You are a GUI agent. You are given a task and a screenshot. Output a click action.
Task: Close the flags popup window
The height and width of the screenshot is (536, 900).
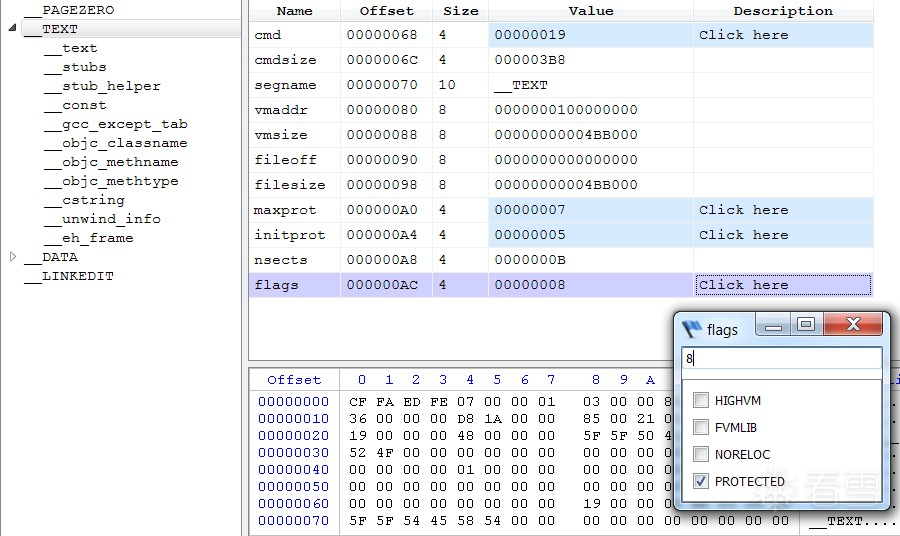pyautogui.click(x=853, y=325)
